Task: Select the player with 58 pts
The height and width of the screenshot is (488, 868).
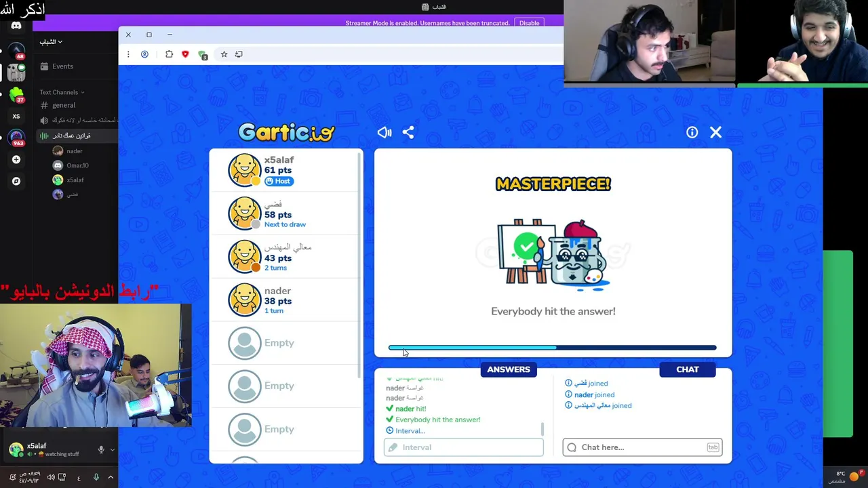Action: (x=283, y=213)
